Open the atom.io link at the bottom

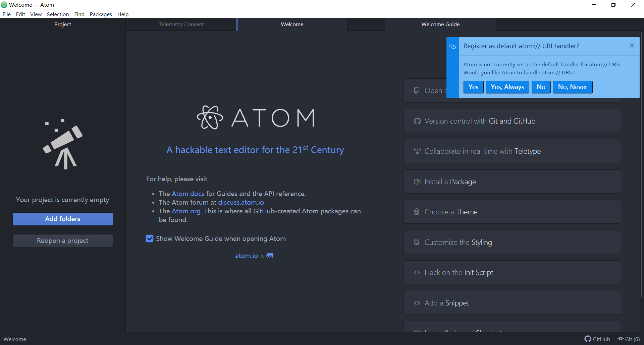(x=247, y=256)
